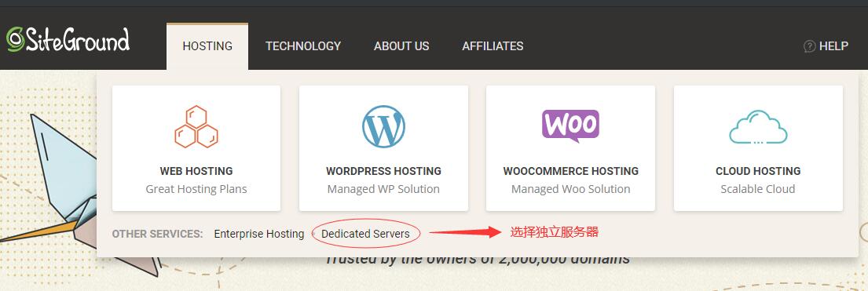The image size is (868, 291).
Task: Open the Enterprise Hosting link
Action: pyautogui.click(x=259, y=234)
